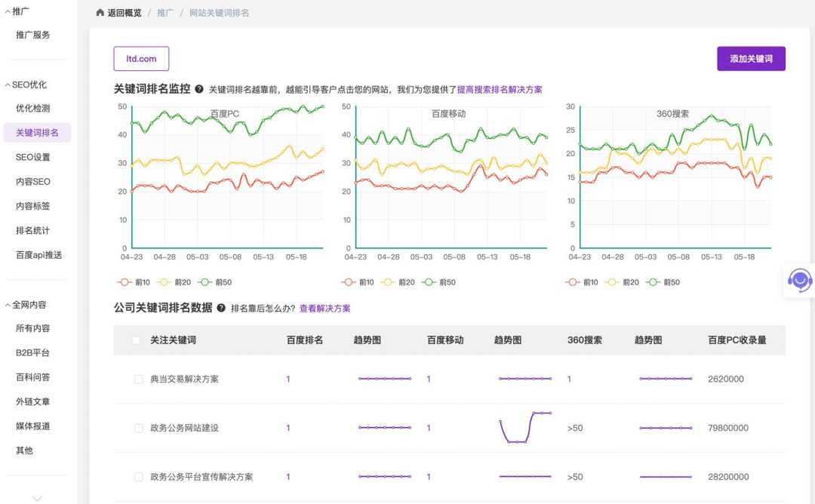This screenshot has width=815, height=504.
Task: Click the 360搜索 column header
Action: pos(585,340)
